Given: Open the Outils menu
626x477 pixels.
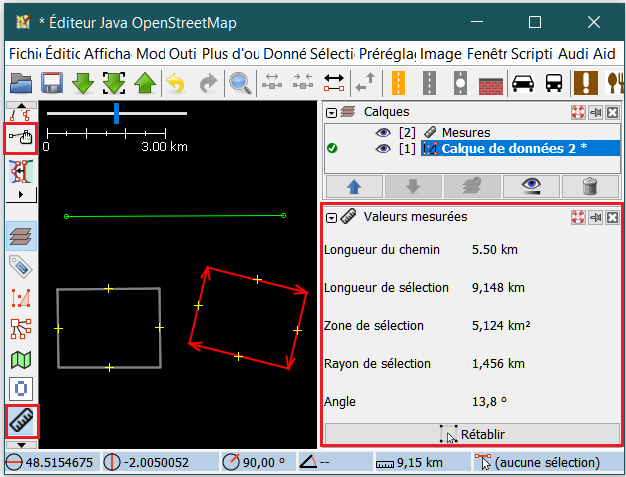Looking at the screenshot, I should point(182,54).
